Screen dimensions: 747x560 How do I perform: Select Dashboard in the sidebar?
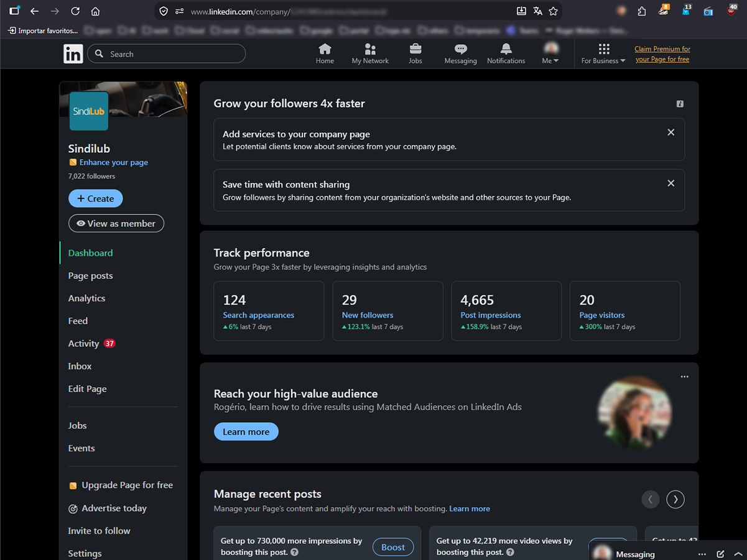pos(91,253)
